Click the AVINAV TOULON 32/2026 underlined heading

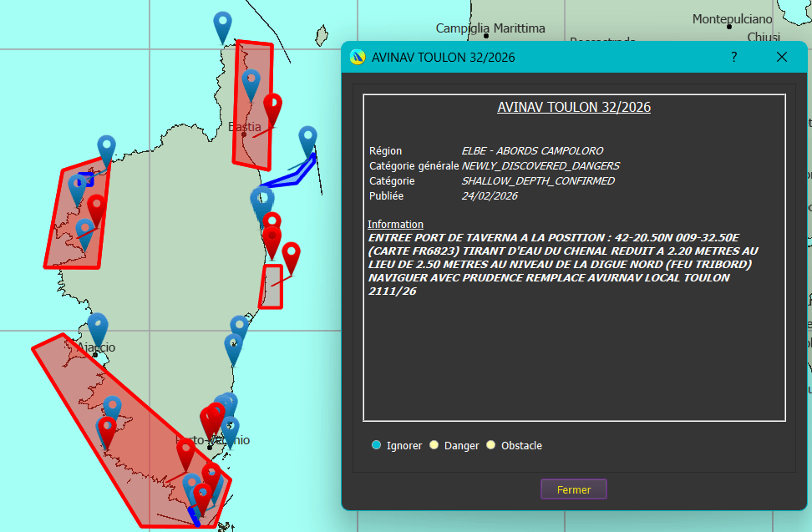[x=574, y=108]
